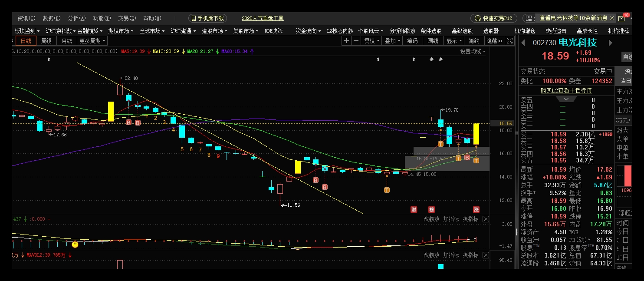Screen dimensions: 644x281
Task: Click the 换手 9.52% value
Action: pos(557,193)
